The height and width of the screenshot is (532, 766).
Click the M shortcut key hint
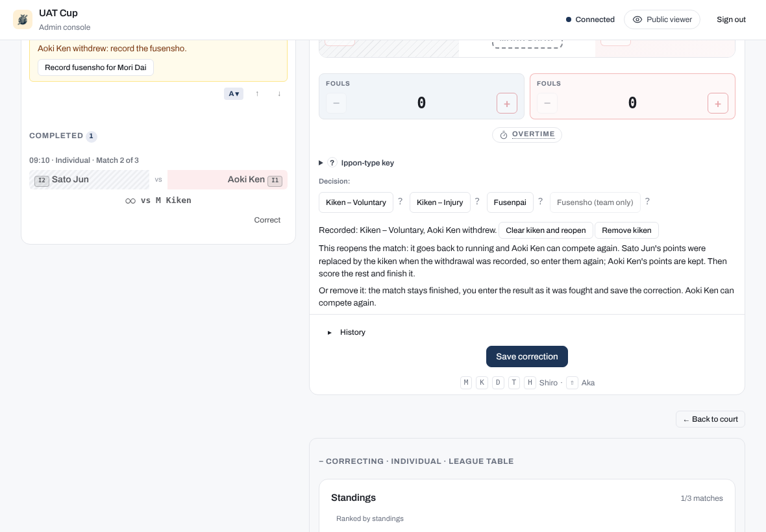pyautogui.click(x=466, y=383)
